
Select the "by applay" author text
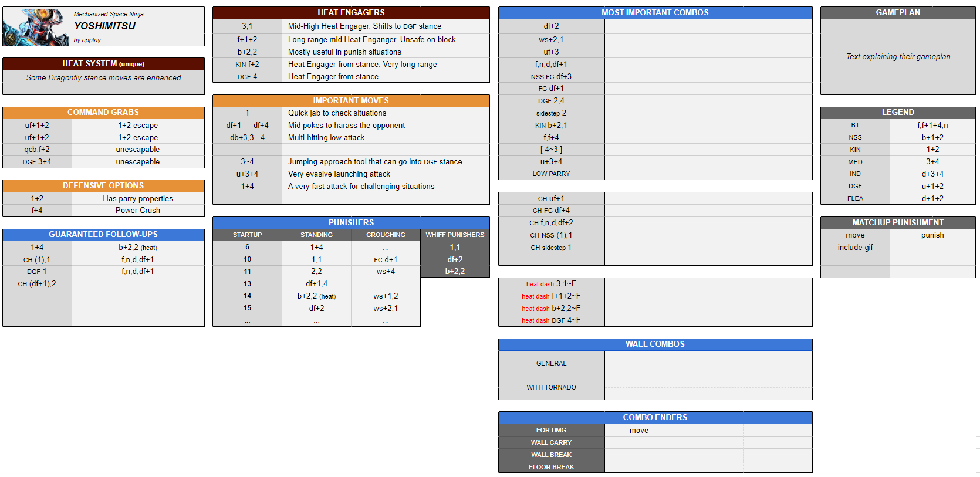(87, 40)
